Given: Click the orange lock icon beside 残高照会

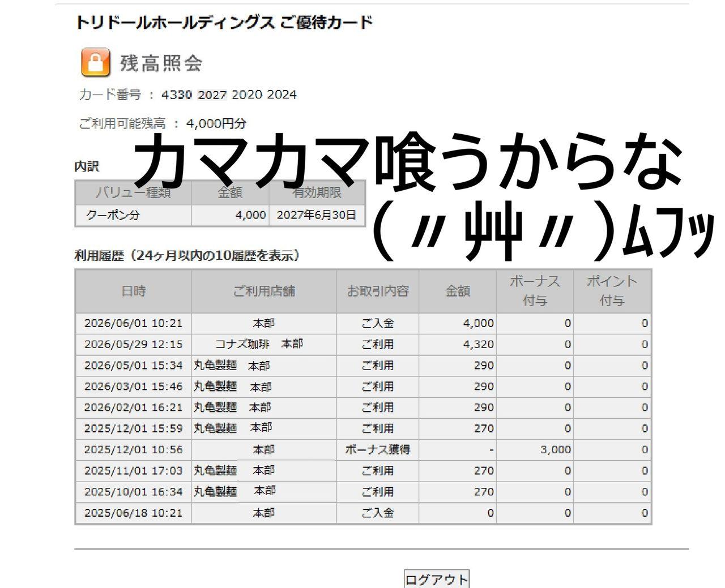Looking at the screenshot, I should click(x=96, y=62).
